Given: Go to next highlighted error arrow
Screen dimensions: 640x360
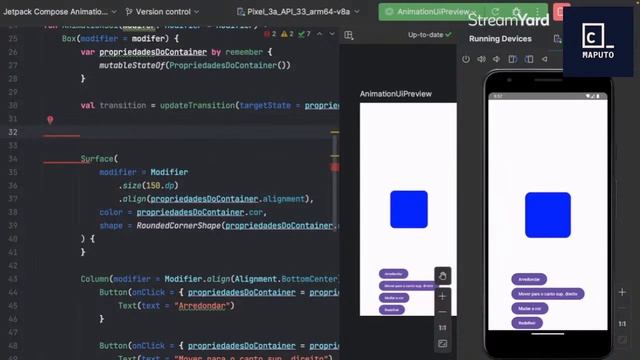Looking at the screenshot, I should click(x=332, y=34).
